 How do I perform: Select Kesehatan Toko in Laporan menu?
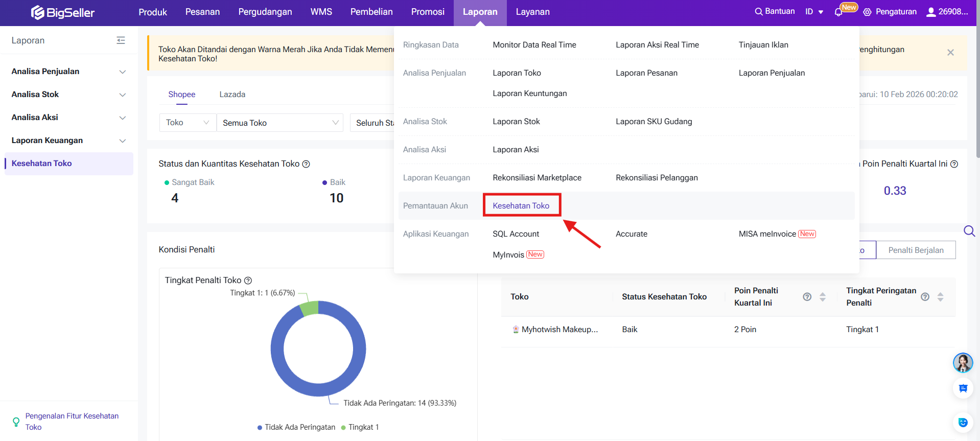point(521,205)
